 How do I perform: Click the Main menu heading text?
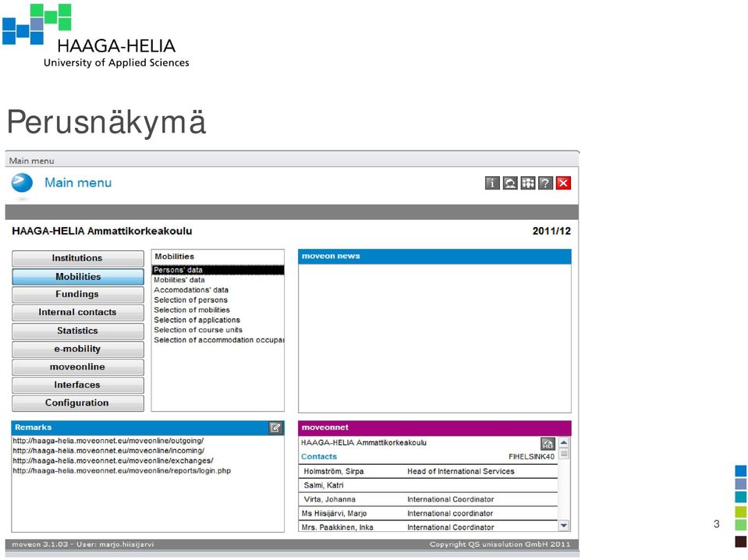coord(78,183)
